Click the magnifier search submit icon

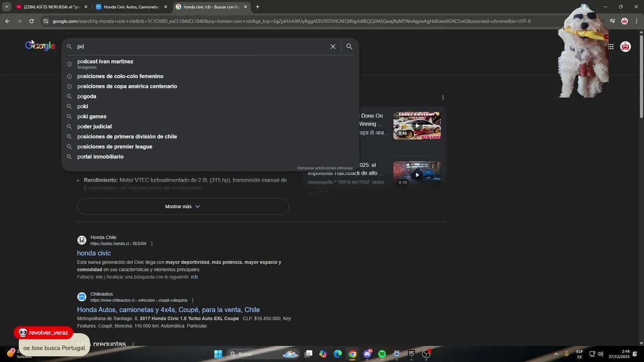349,46
